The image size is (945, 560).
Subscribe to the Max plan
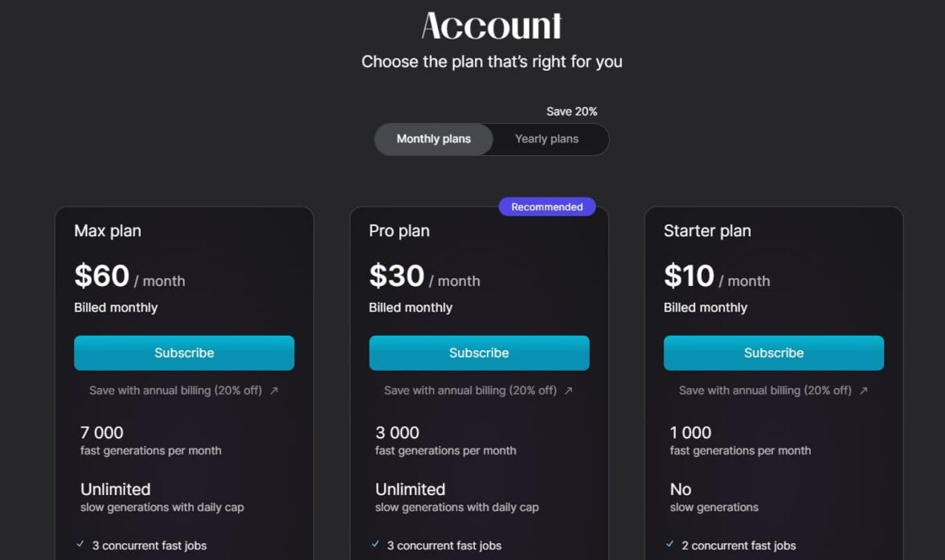(184, 353)
